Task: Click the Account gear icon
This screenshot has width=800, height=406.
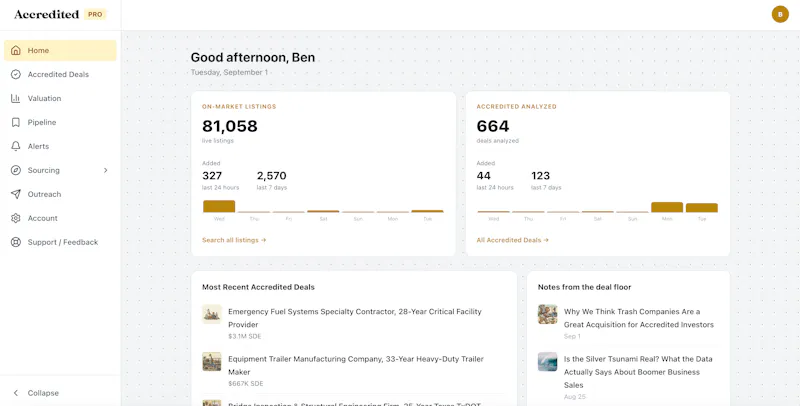Action: coord(16,218)
